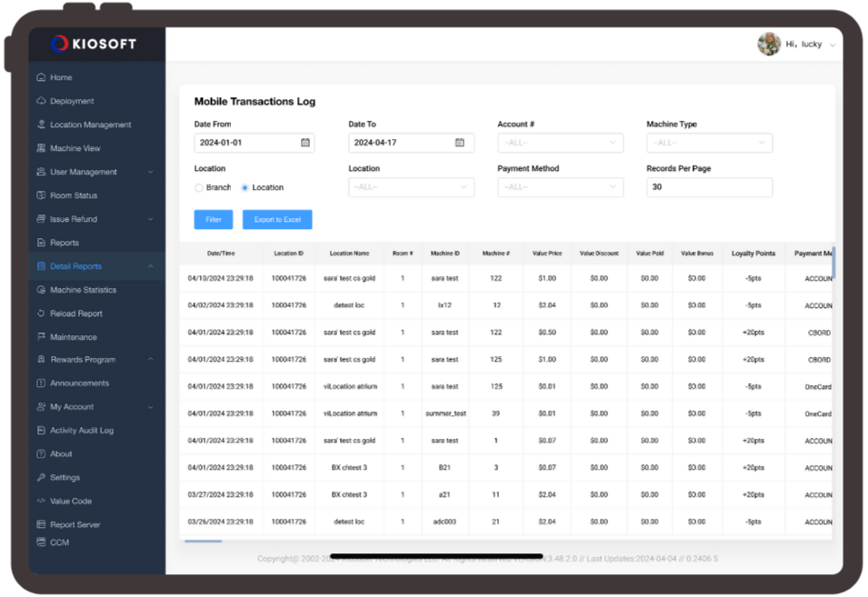
Task: Open the Date To calendar icon
Action: click(x=460, y=143)
